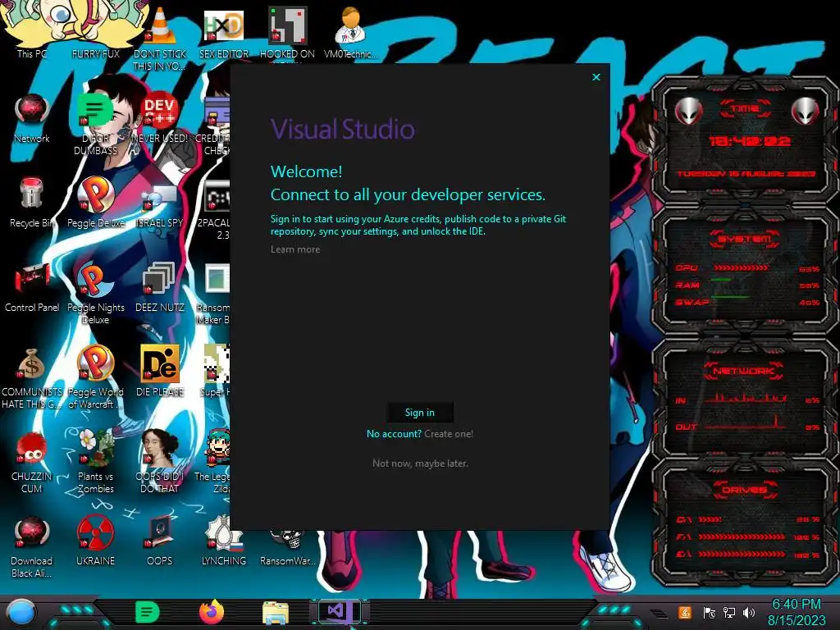The height and width of the screenshot is (630, 840).
Task: Click the C:\ drive usage bar
Action: 710,519
